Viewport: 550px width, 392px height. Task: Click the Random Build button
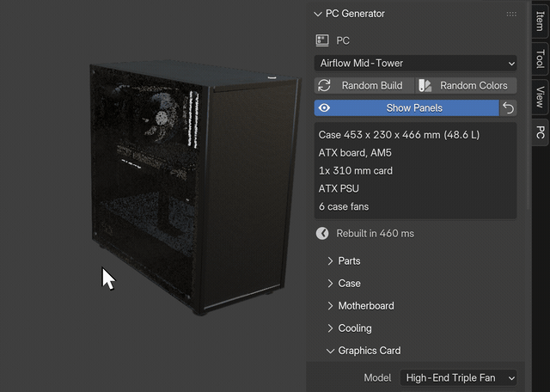point(364,86)
